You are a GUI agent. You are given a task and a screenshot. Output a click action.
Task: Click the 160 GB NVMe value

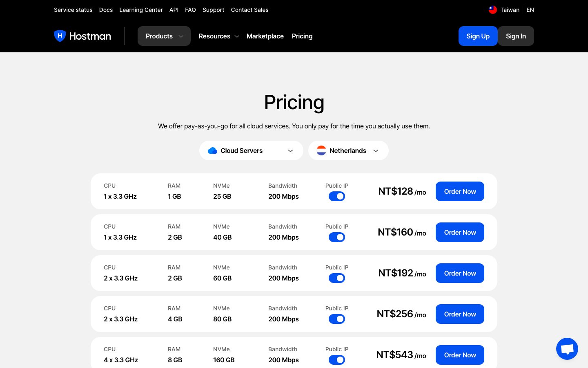click(224, 360)
